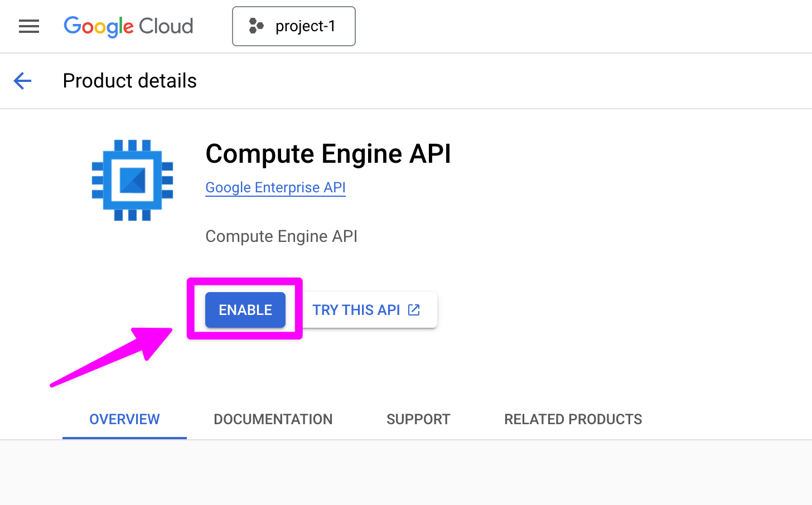Open the hamburger navigation menu
Viewport: 812px width, 505px height.
pyautogui.click(x=29, y=26)
